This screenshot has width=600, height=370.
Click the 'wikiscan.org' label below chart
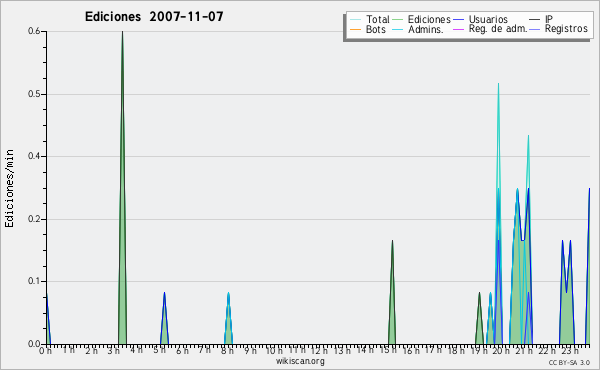pos(300,361)
